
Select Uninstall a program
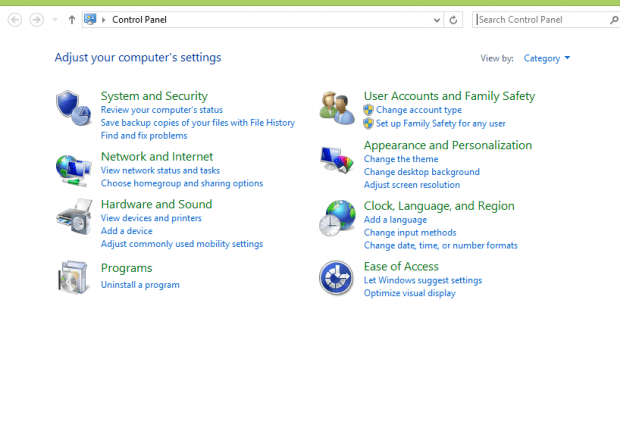click(140, 285)
